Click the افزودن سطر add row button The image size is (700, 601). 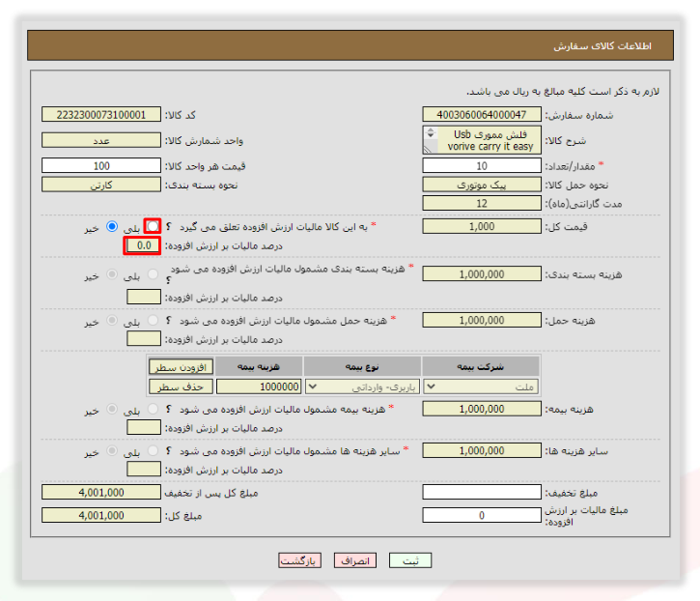181,367
